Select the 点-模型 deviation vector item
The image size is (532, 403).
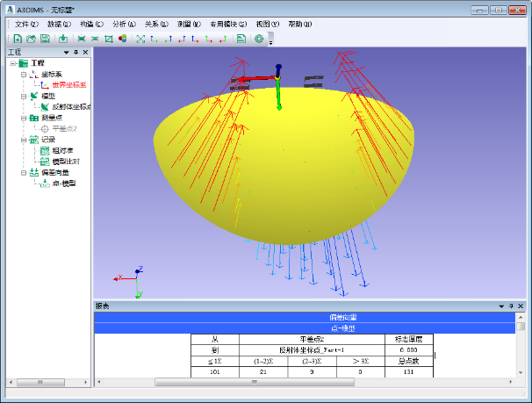click(63, 184)
